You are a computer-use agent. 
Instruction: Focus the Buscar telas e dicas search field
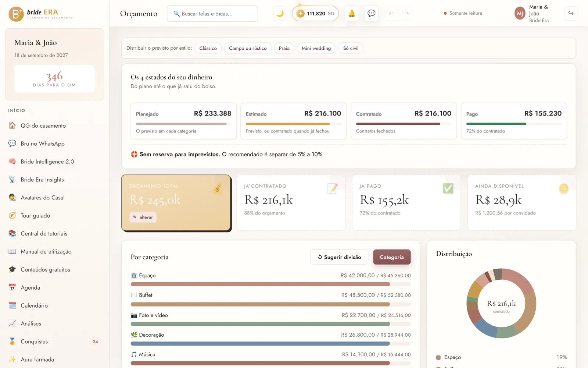point(212,14)
